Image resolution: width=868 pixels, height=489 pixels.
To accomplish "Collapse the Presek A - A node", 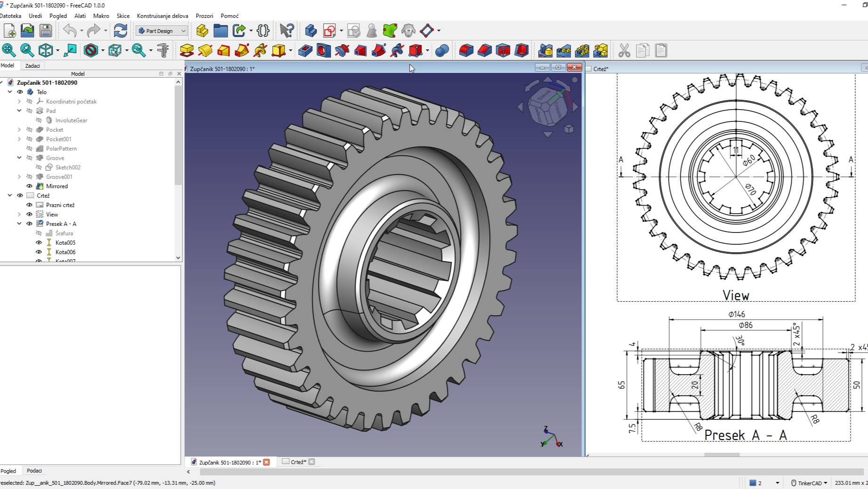I will pos(19,224).
